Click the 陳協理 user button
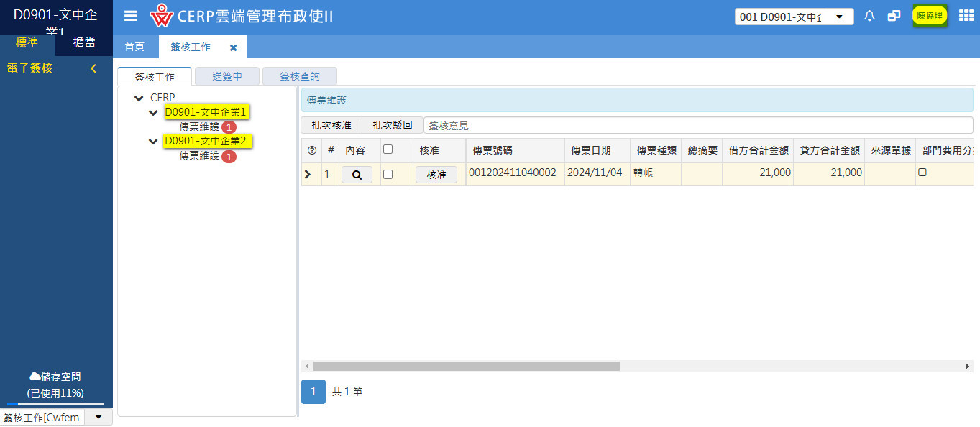 929,16
